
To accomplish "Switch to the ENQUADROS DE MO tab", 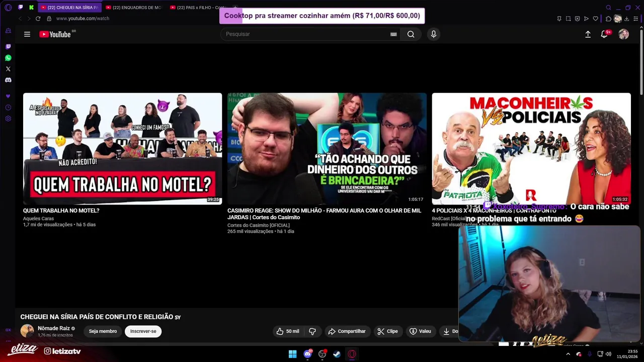I will point(134,8).
